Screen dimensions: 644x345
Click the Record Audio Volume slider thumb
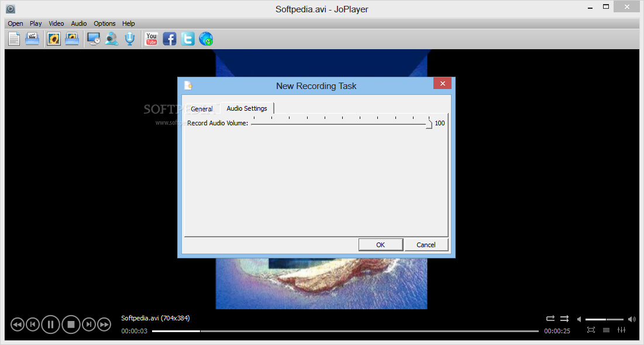coord(429,124)
